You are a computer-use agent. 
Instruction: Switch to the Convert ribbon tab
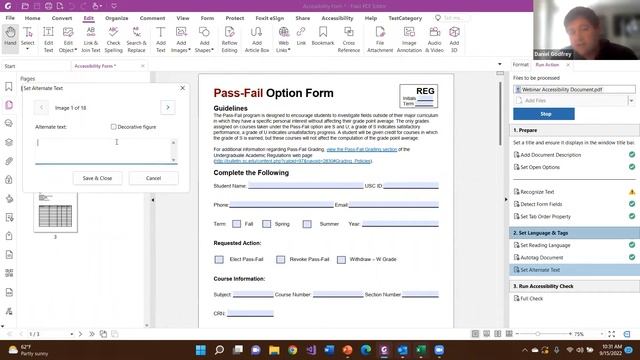62,18
